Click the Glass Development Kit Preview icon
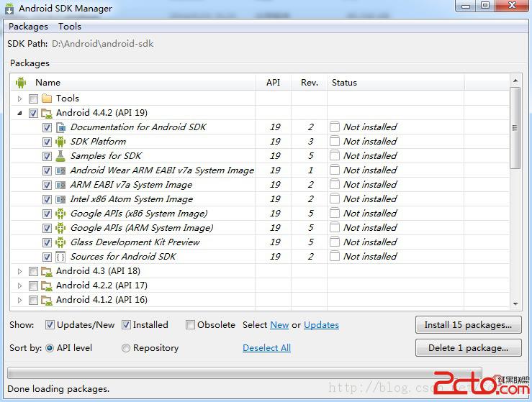 60,242
